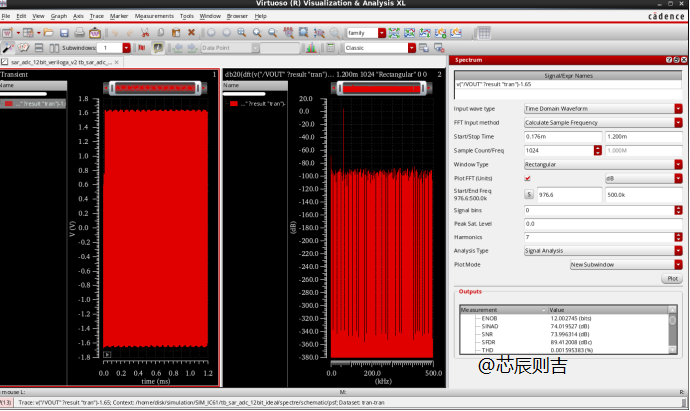Click the Transient graph x-axis zoom slider
690x411 pixels.
click(155, 88)
